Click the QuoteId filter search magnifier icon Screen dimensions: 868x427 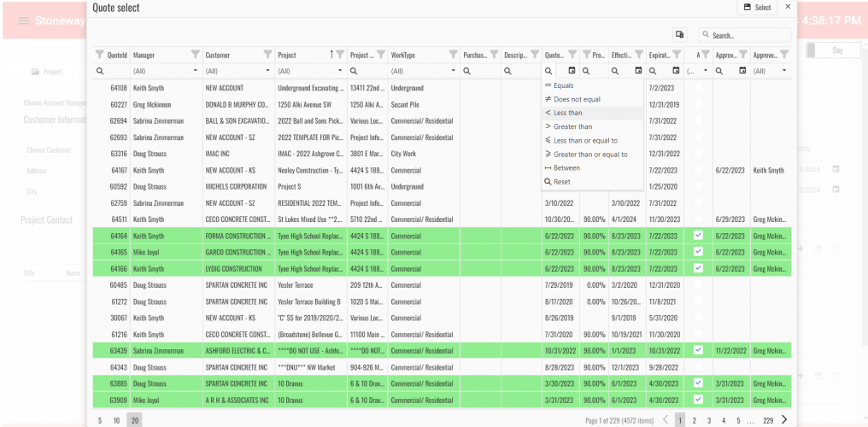point(100,71)
